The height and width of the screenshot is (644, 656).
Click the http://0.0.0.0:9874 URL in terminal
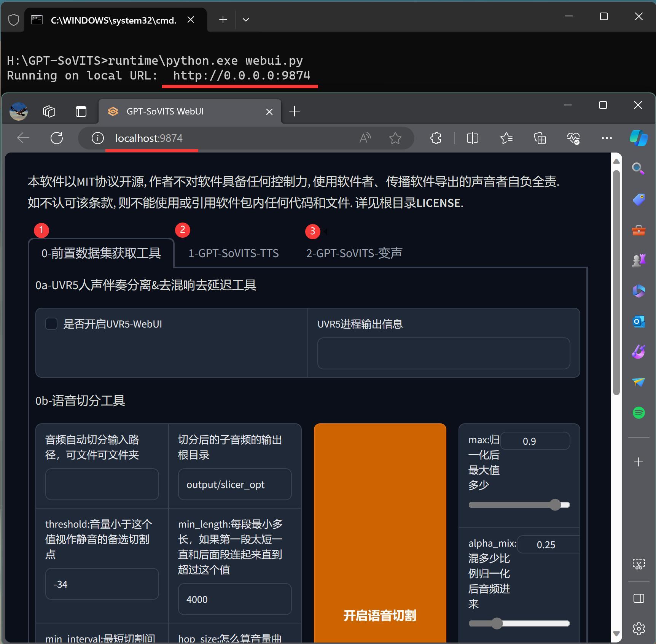(x=242, y=75)
